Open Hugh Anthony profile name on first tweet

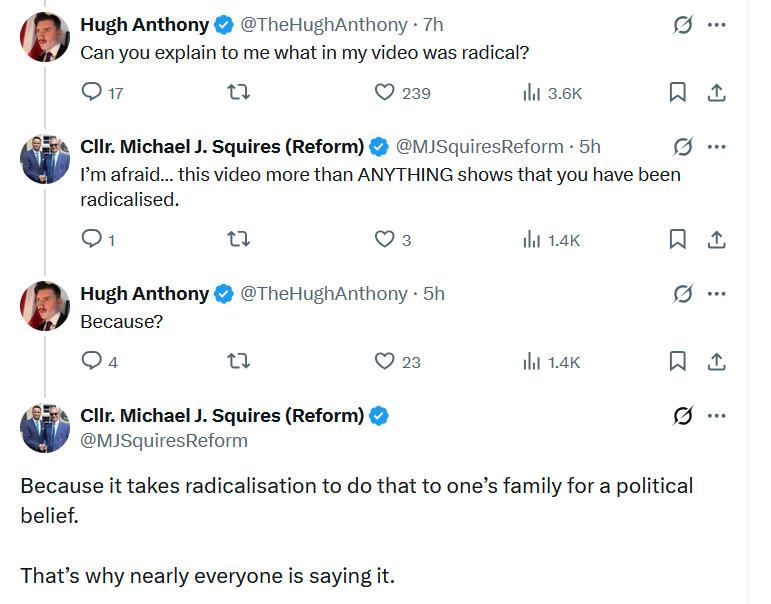click(x=145, y=25)
